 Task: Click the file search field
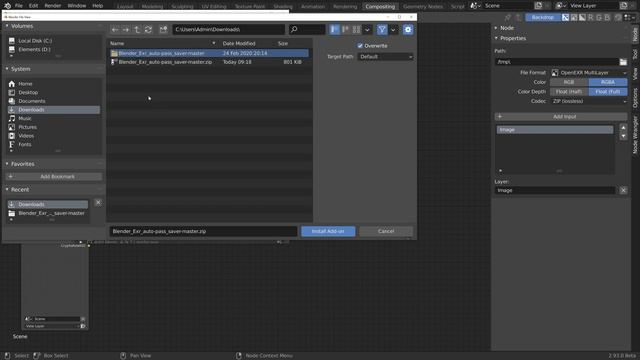coord(307,29)
